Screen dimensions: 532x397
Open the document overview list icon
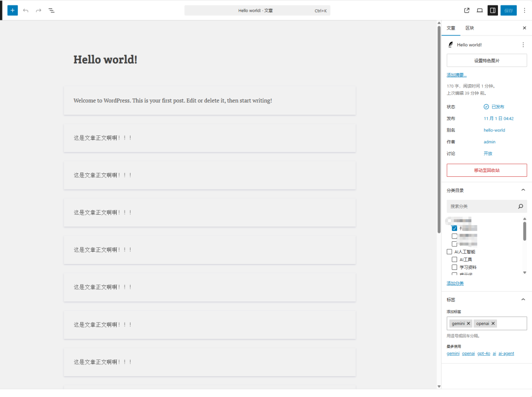(x=52, y=10)
